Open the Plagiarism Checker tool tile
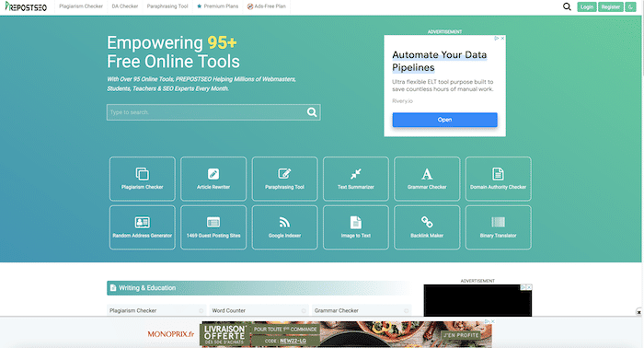The image size is (644, 348). tap(142, 179)
